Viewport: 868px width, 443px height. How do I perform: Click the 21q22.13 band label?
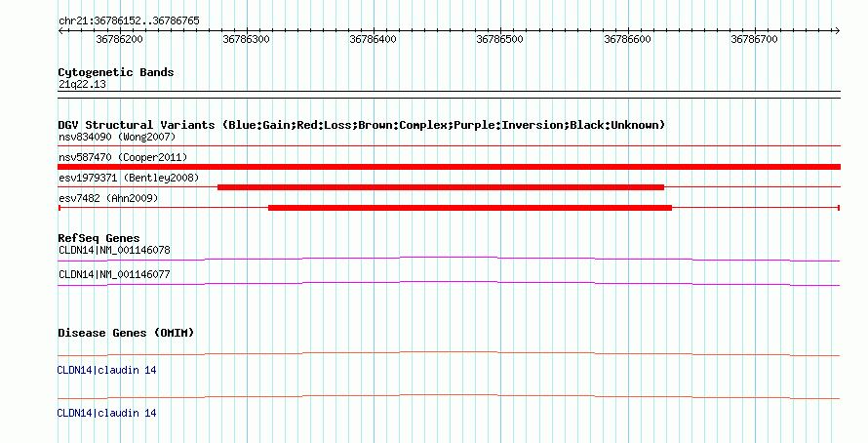coord(83,84)
